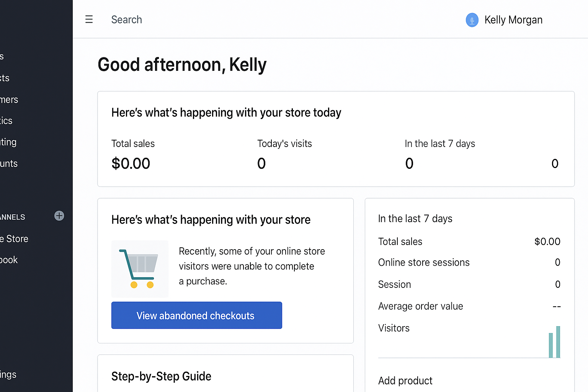Click Kelly Morgan's profile avatar
The image size is (588, 392).
pyautogui.click(x=472, y=20)
